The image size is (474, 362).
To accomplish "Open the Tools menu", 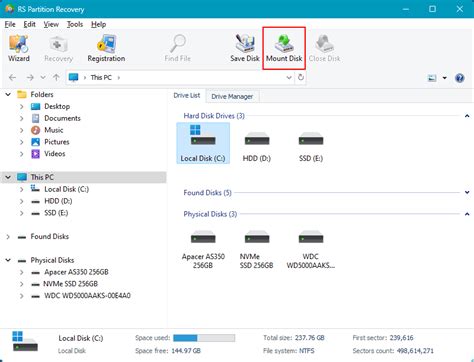I will [75, 24].
